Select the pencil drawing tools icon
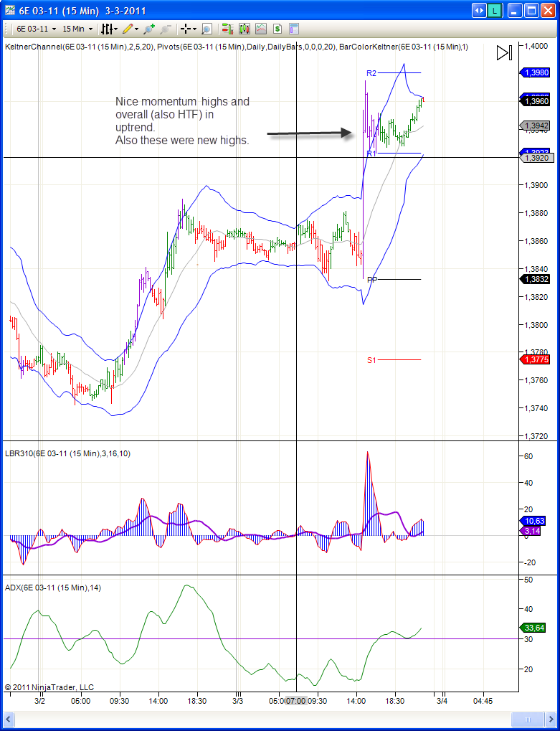This screenshot has height=731, width=560. click(x=127, y=29)
